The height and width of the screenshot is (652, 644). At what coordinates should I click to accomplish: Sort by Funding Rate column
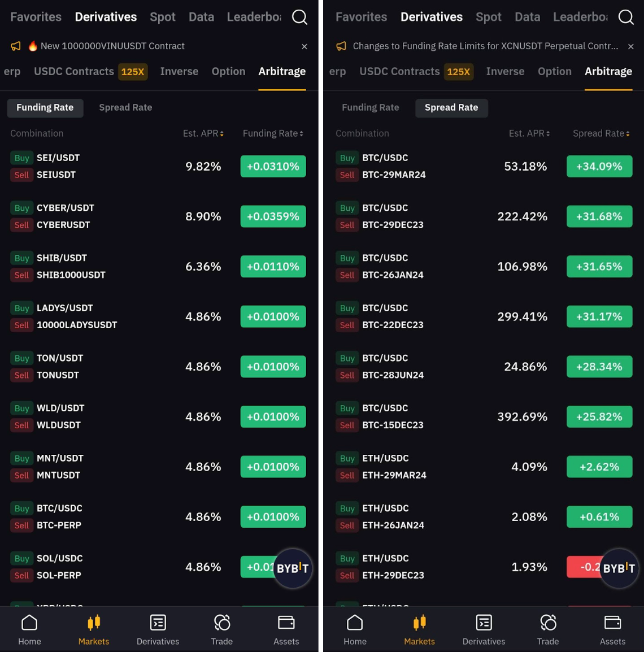(273, 133)
